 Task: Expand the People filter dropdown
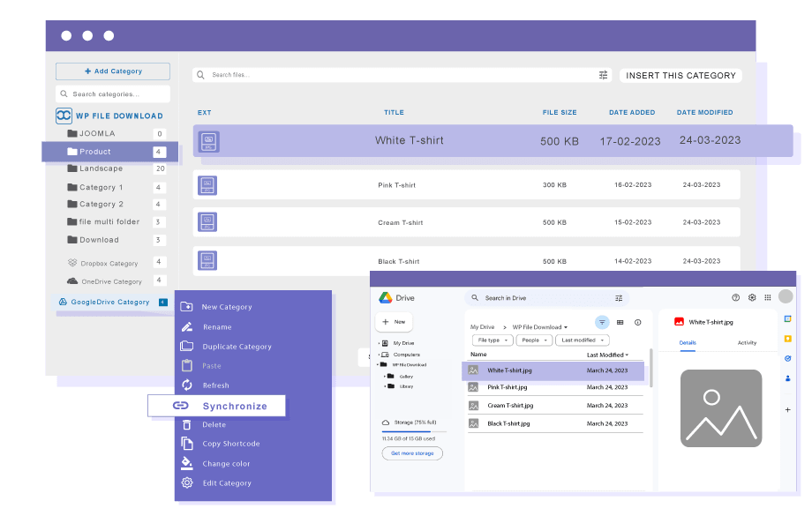(x=534, y=340)
